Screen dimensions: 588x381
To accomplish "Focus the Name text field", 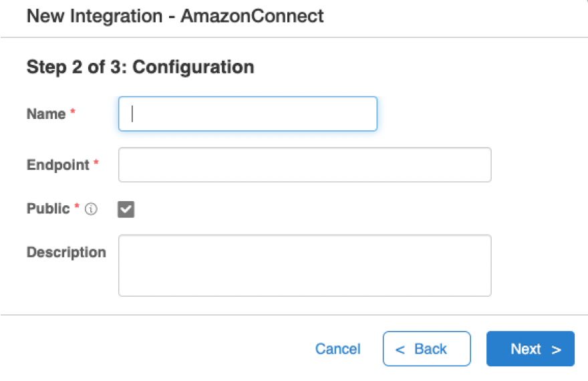I will tap(248, 114).
